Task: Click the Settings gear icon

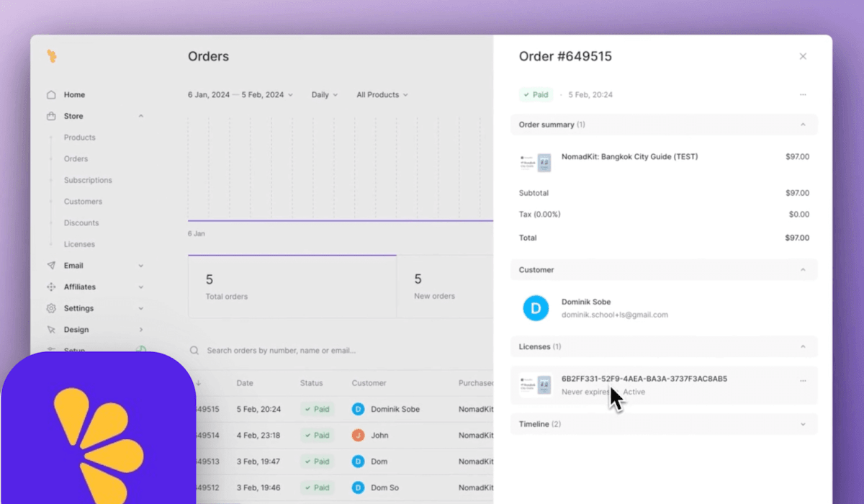Action: (x=51, y=309)
